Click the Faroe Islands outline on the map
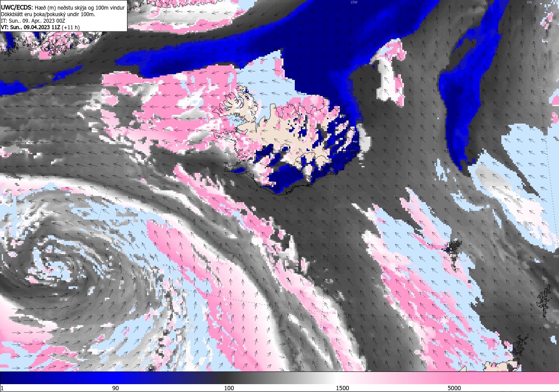 453,255
